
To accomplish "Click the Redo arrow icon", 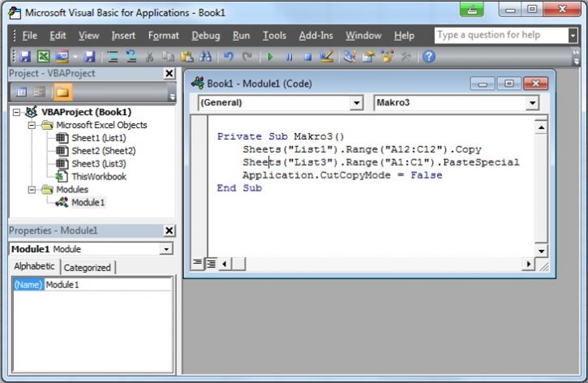I will point(247,57).
